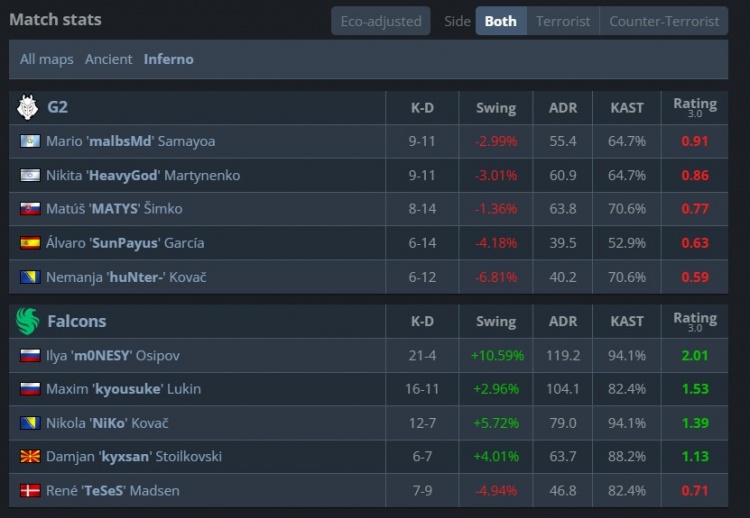
Task: Click the G2 team logo icon
Action: pos(28,107)
